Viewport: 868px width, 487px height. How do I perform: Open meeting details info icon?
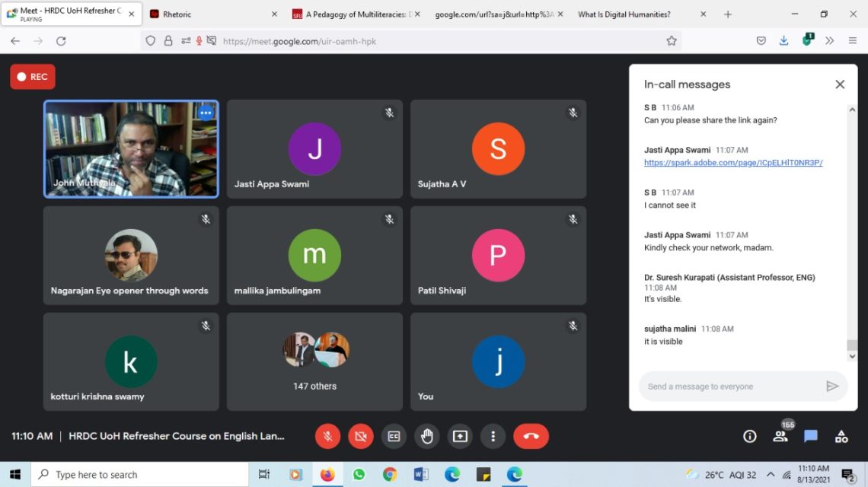click(750, 436)
